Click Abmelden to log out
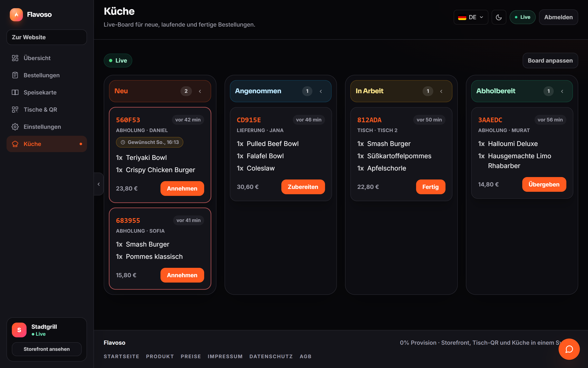 pyautogui.click(x=558, y=17)
